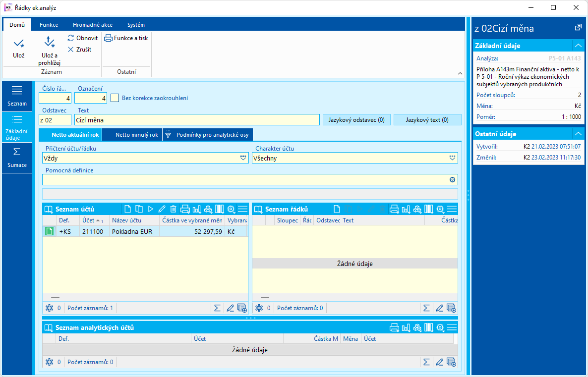Click Jazykový text (0) button
The image size is (588, 377).
click(x=427, y=120)
